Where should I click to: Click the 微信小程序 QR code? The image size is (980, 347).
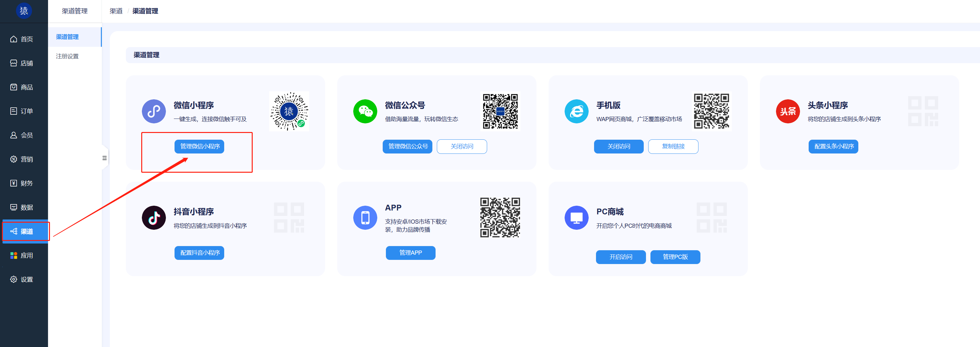(x=289, y=111)
